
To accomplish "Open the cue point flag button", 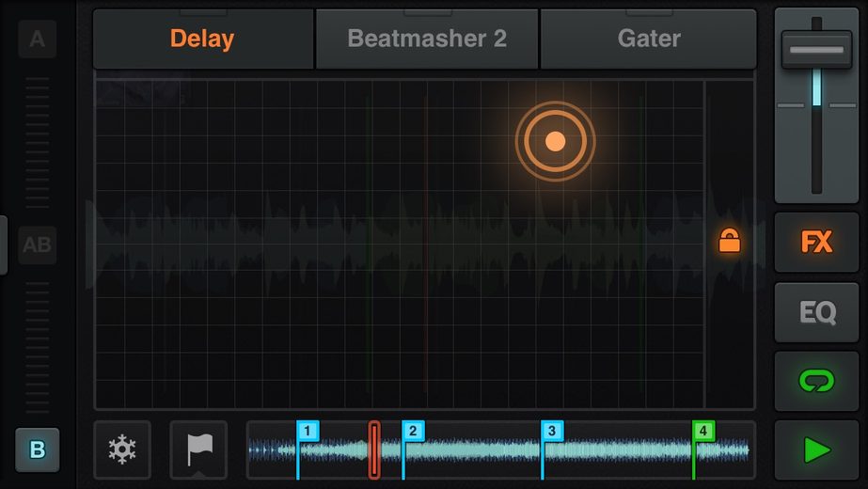I will point(198,450).
